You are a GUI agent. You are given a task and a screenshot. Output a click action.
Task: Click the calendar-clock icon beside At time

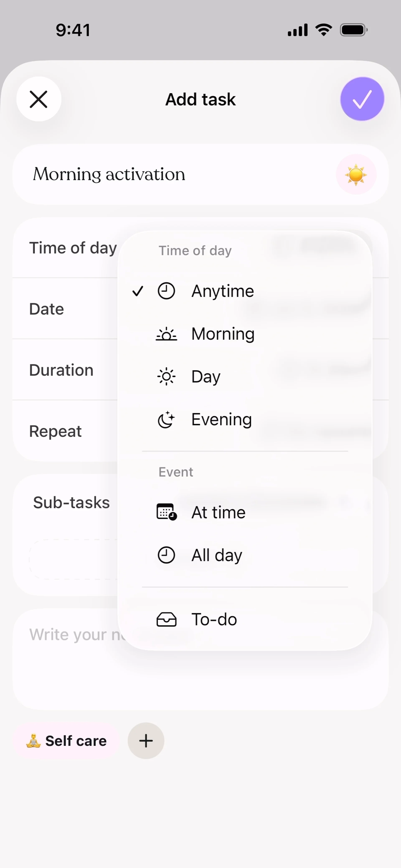point(166,512)
